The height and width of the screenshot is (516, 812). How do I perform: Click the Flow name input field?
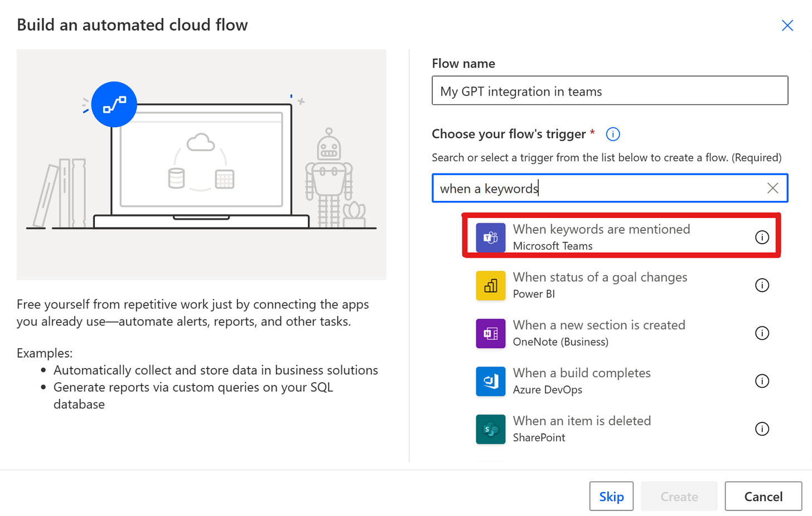(610, 90)
